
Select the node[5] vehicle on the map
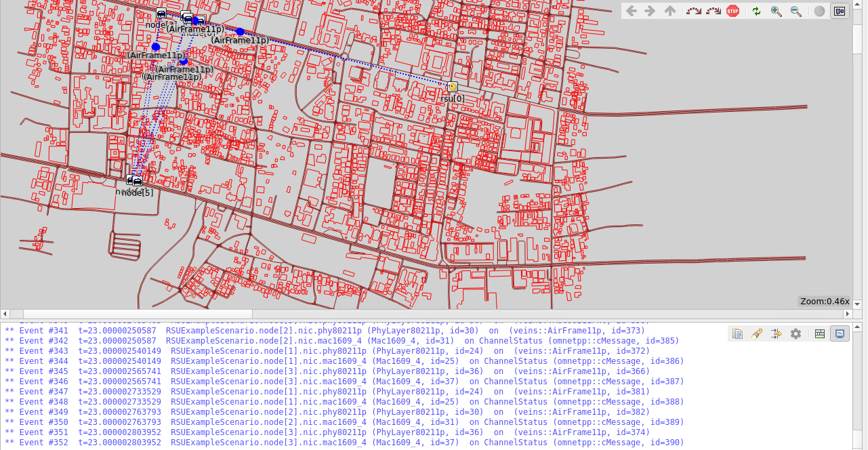tap(138, 181)
